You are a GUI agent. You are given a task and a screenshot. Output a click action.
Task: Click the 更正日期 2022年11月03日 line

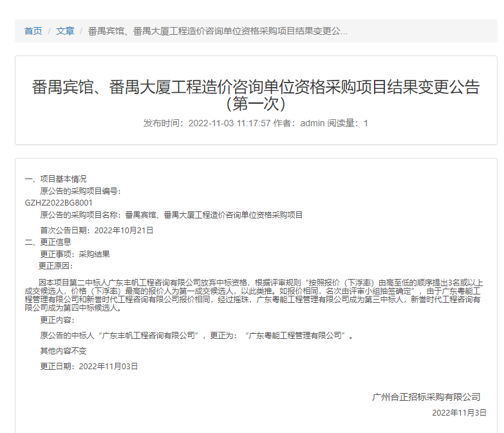(89, 367)
